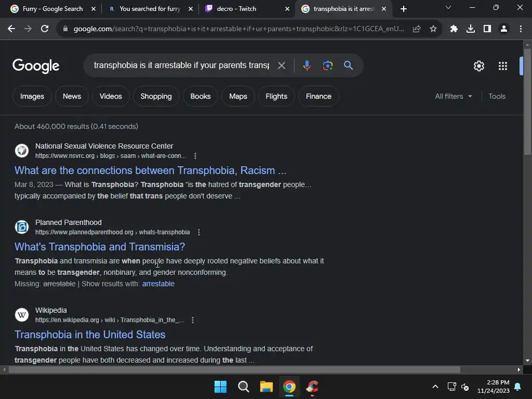Go forward to next page
532x399 pixels.
(28, 29)
